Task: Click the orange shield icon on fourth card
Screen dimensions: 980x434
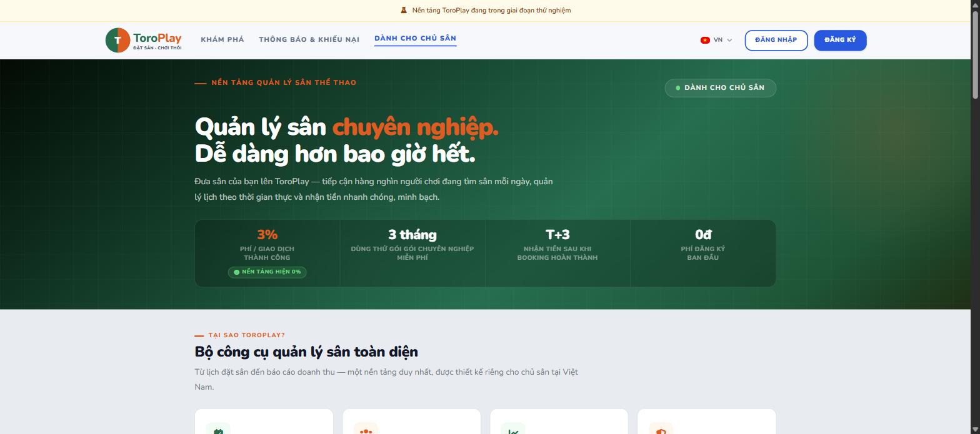Action: [661, 430]
